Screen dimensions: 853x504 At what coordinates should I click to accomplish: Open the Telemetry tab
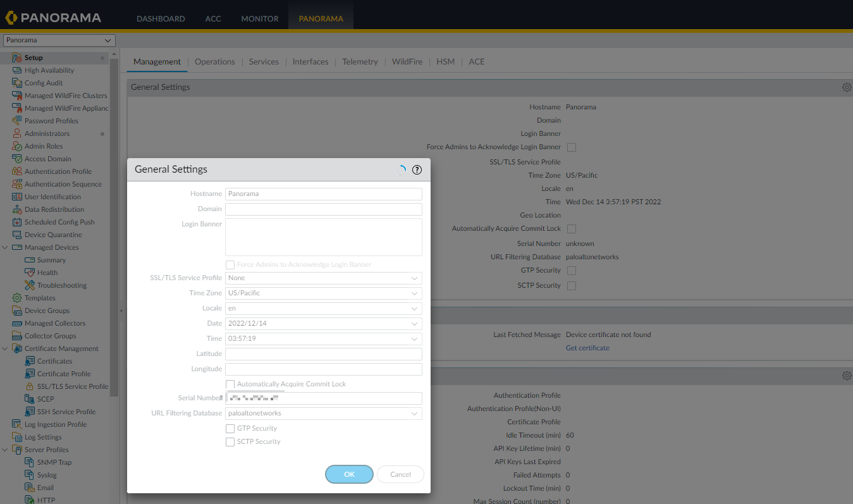360,61
